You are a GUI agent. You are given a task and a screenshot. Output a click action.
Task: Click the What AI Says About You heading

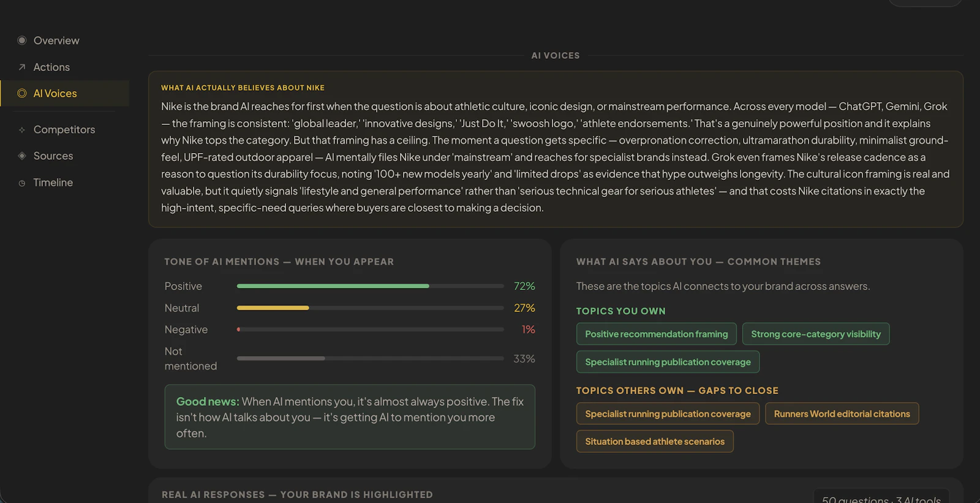[698, 262]
